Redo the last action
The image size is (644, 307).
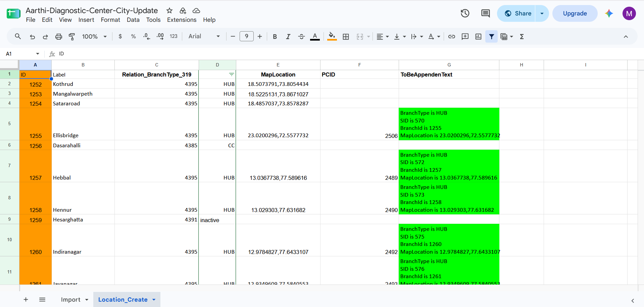tap(45, 37)
